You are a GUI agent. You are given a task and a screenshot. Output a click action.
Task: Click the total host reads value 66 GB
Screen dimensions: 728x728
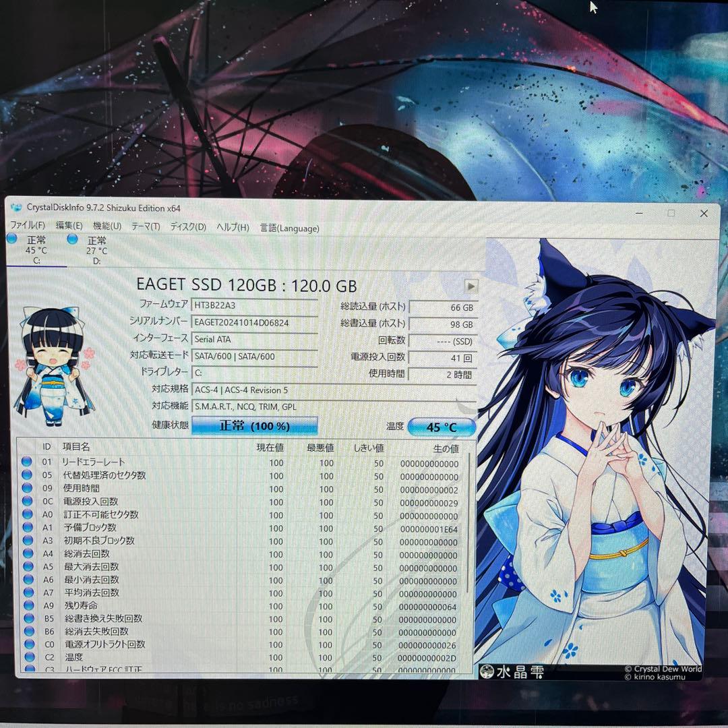click(x=442, y=307)
